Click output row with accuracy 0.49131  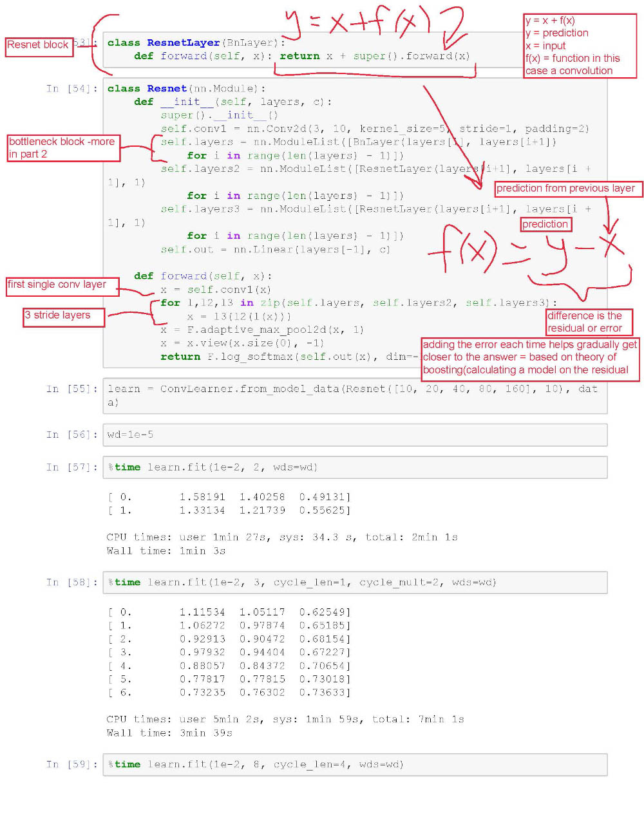tap(229, 497)
